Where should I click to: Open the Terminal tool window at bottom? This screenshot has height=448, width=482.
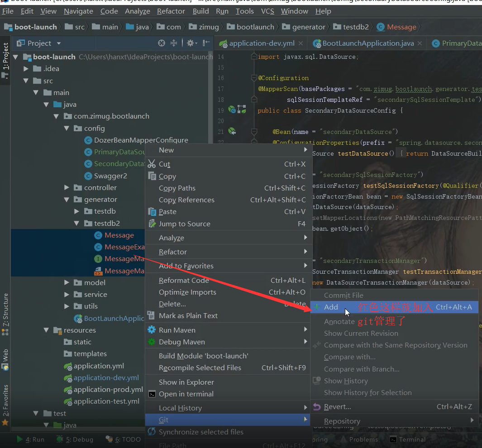[408, 439]
